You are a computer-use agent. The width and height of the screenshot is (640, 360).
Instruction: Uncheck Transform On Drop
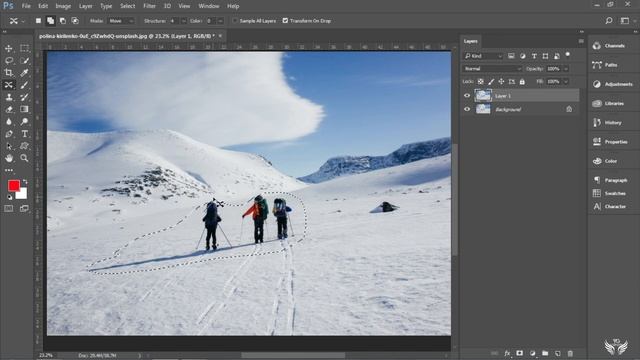[285, 21]
